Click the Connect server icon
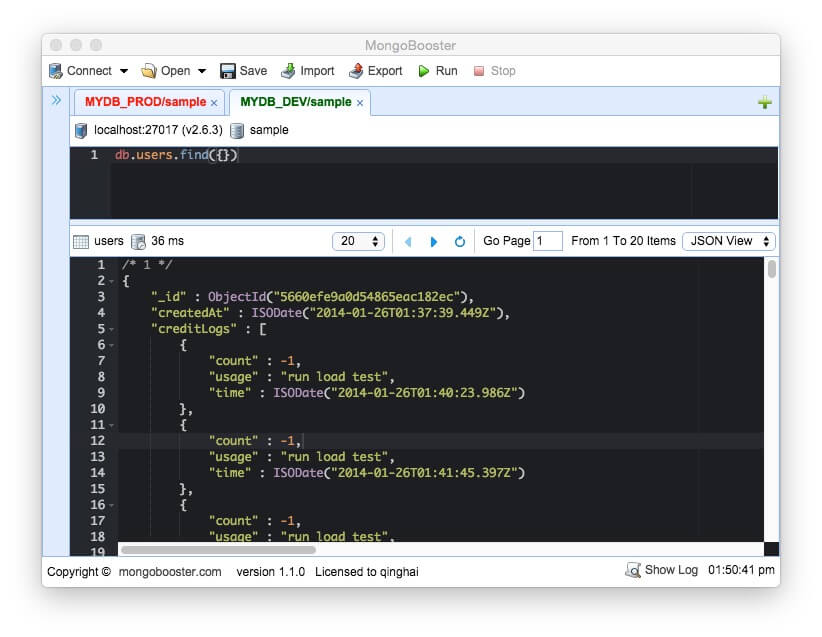The width and height of the screenshot is (822, 637). [x=56, y=71]
